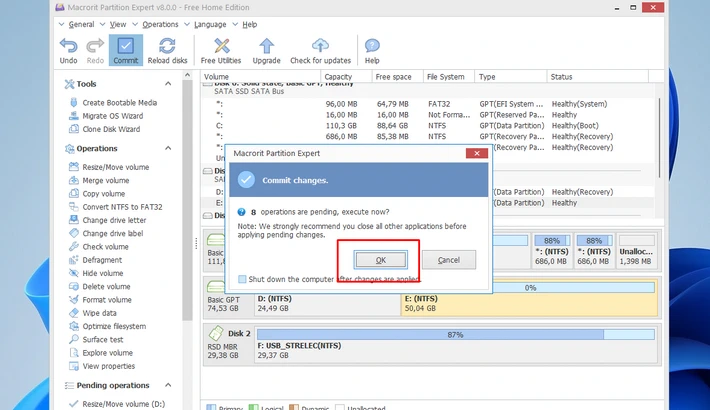Screen dimensions: 710x410
Task: Click the 87% usage bar of Disk 2
Action: (x=456, y=334)
